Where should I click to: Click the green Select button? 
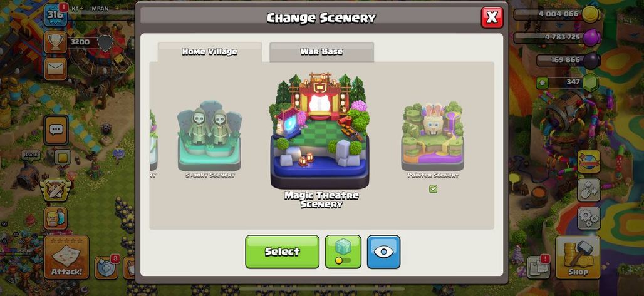(282, 252)
